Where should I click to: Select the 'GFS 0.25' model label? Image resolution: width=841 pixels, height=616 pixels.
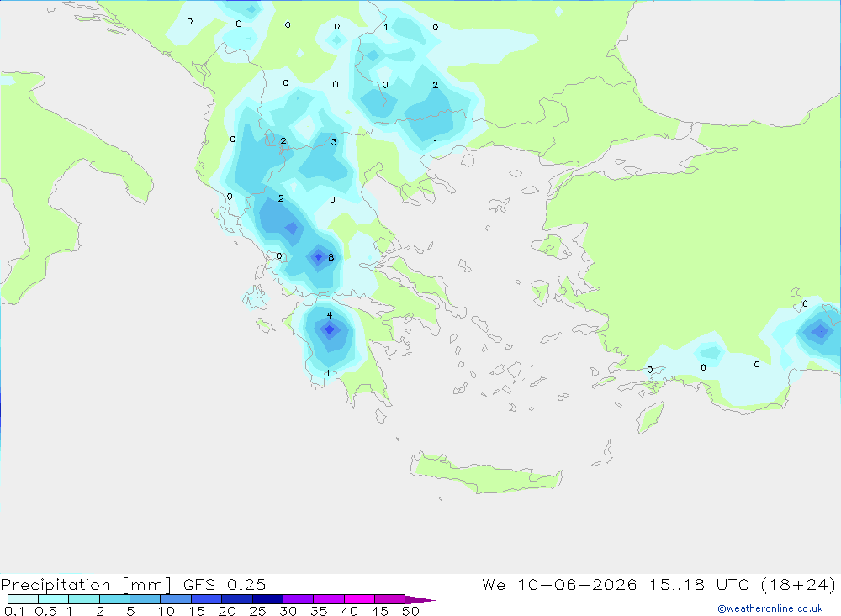tap(225, 584)
